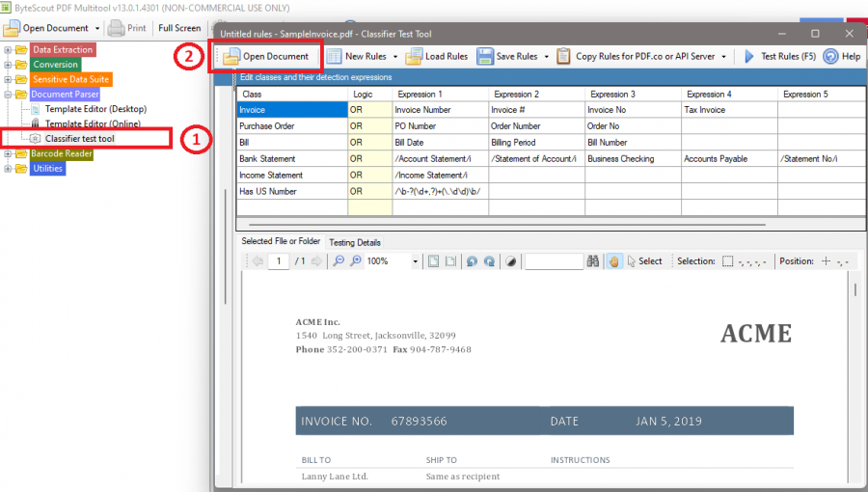Switch to the Testing Details tab

pos(355,242)
